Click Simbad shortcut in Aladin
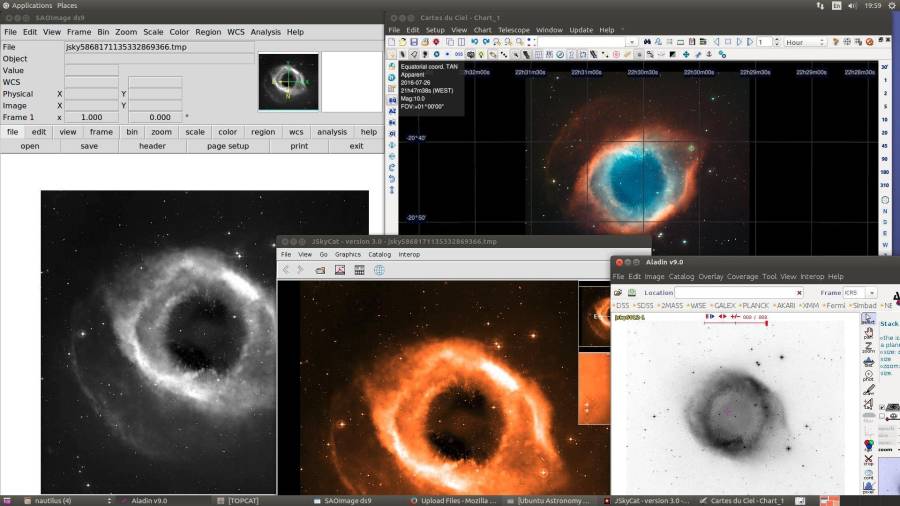This screenshot has height=506, width=900. (864, 306)
